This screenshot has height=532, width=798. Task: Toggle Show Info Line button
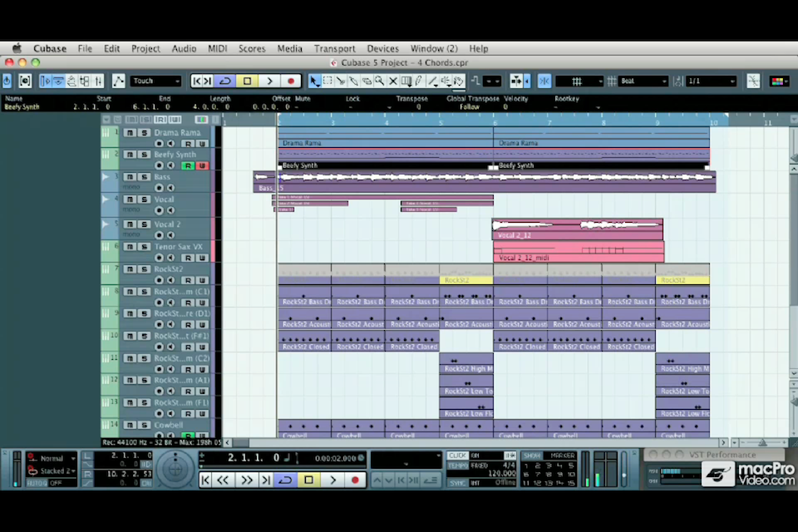pyautogui.click(x=58, y=81)
